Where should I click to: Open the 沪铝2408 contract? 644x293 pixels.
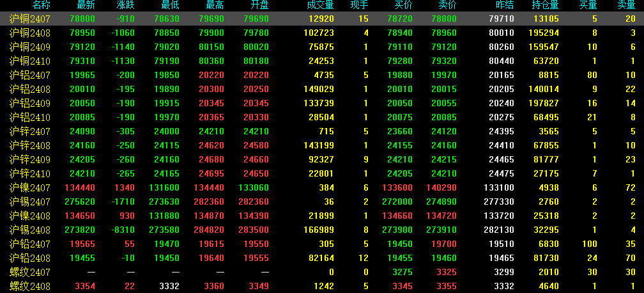pos(29,90)
